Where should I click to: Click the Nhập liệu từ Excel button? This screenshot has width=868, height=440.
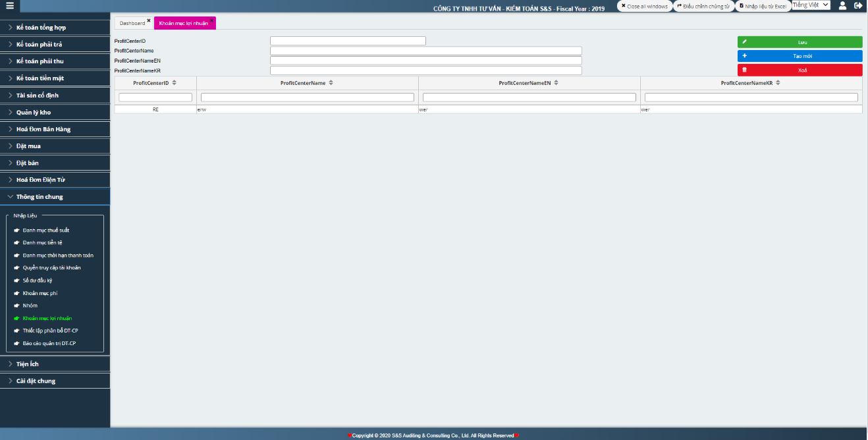(x=763, y=6)
